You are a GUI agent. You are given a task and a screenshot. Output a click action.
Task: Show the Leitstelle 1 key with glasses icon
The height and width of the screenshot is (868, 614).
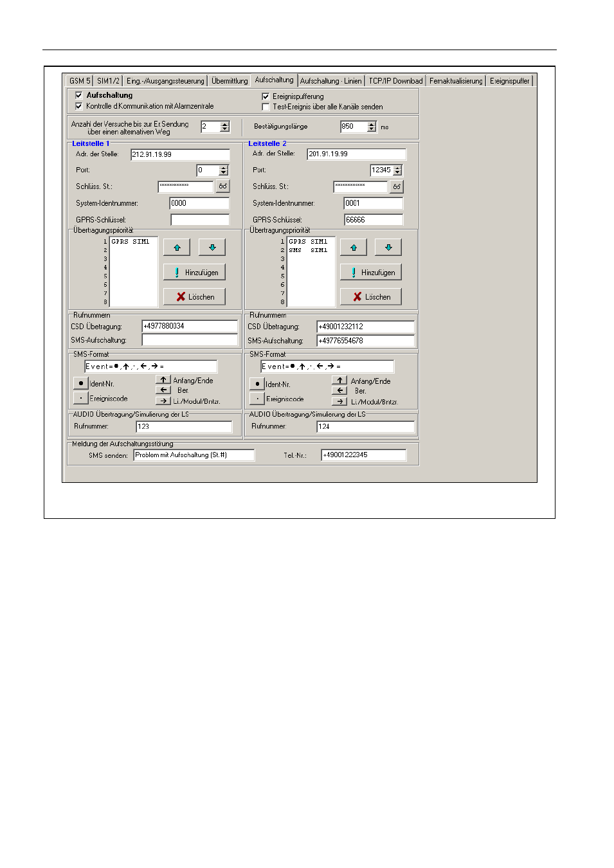223,186
